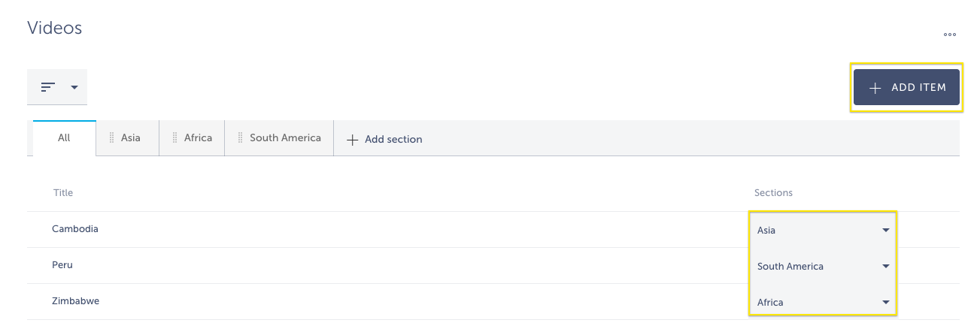Click the plus icon in Add section
Screen dimensions: 980x329
coord(352,140)
